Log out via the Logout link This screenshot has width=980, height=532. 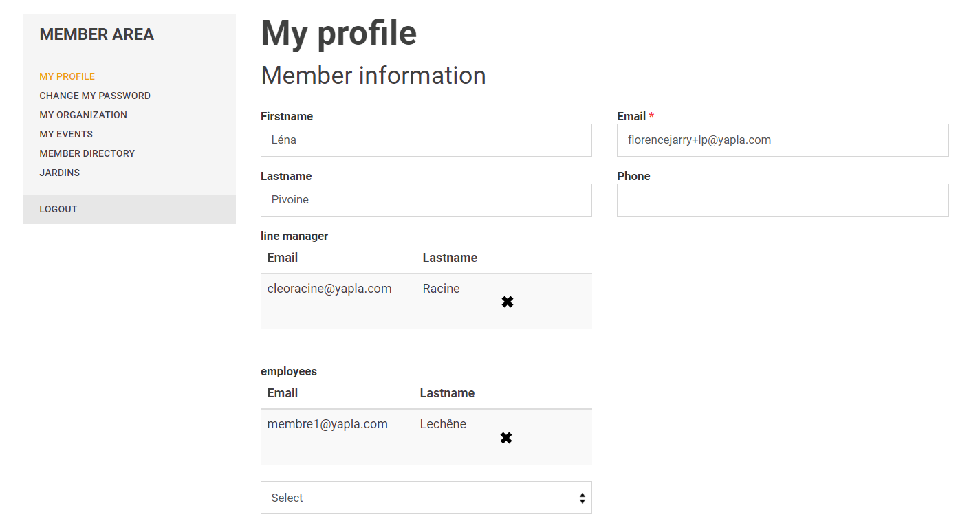click(x=58, y=209)
